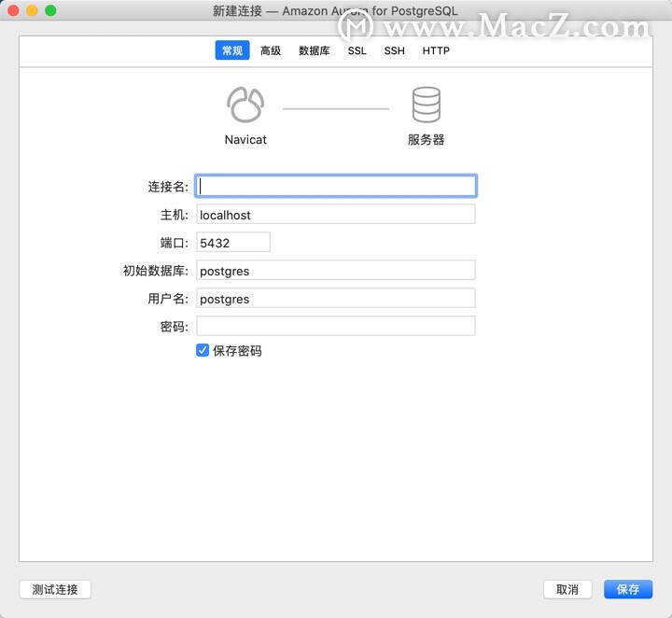Screen dimensions: 672x618
Task: Switch to the SSL tab
Action: [x=357, y=50]
